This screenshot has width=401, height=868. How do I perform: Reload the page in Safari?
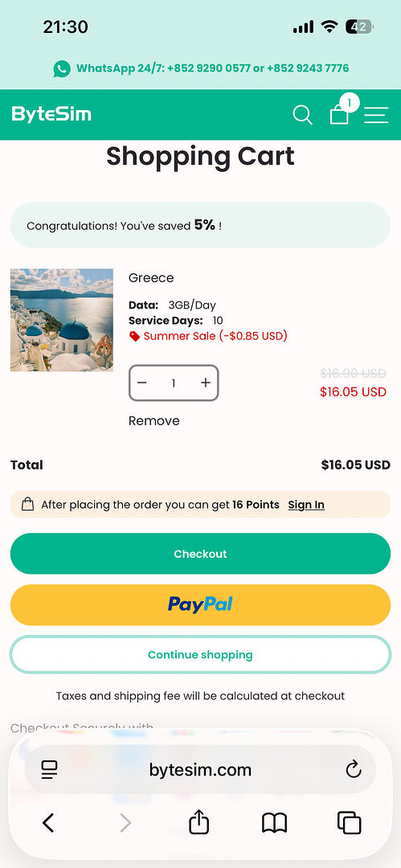(354, 769)
